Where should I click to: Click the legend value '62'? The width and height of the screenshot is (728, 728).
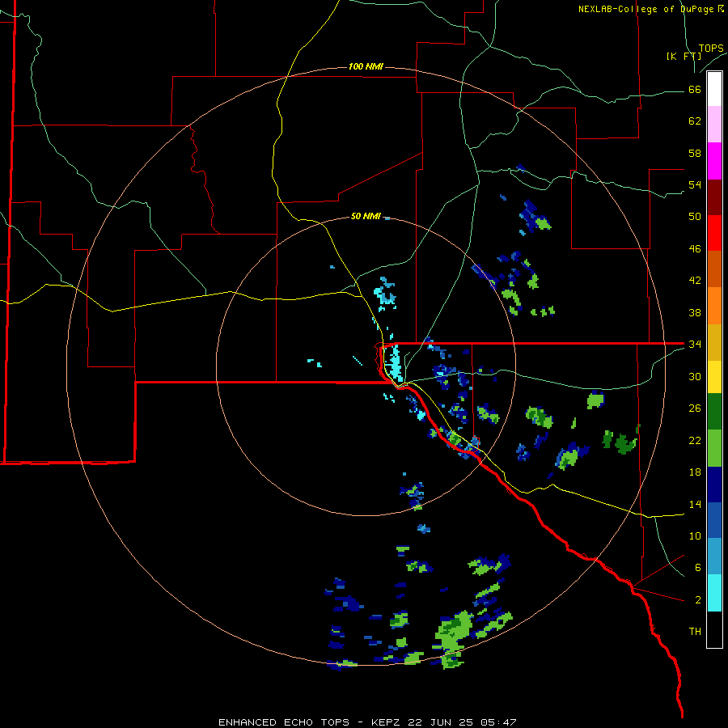pos(695,121)
